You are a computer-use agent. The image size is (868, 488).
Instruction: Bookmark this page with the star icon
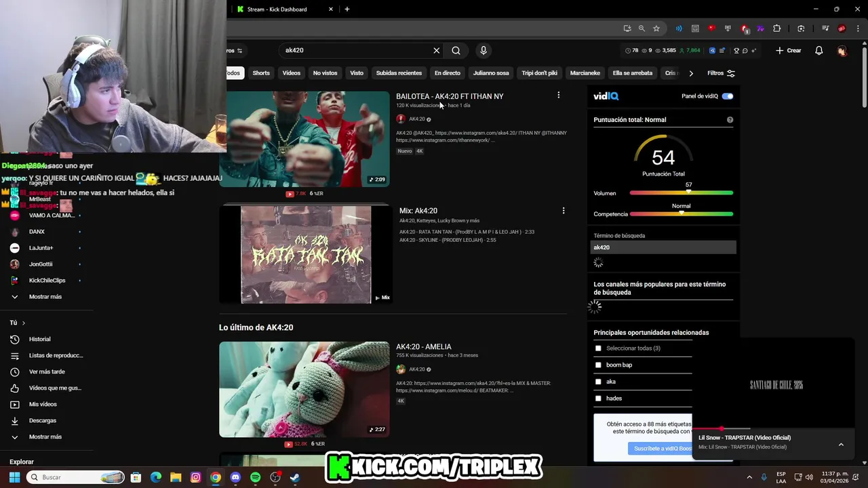pos(656,28)
